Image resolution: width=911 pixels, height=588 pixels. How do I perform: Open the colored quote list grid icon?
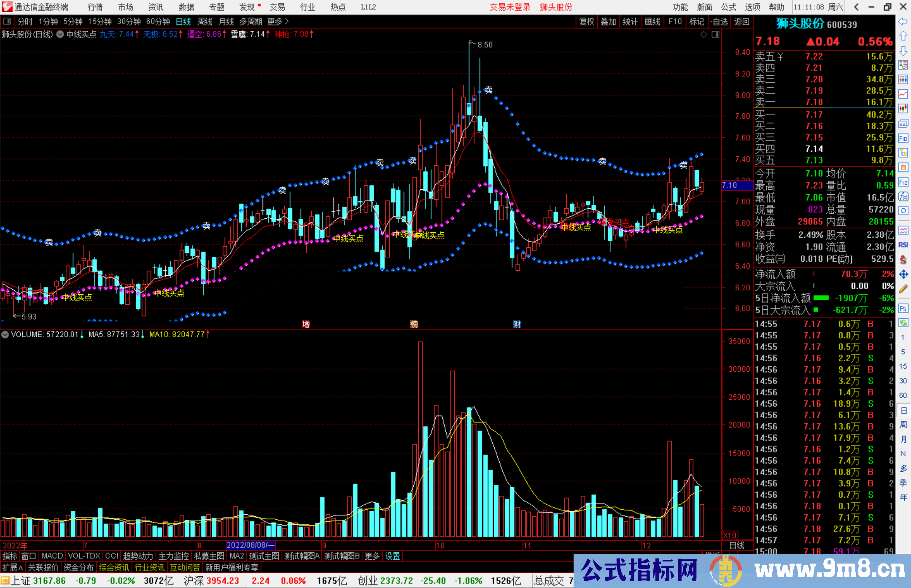903,80
